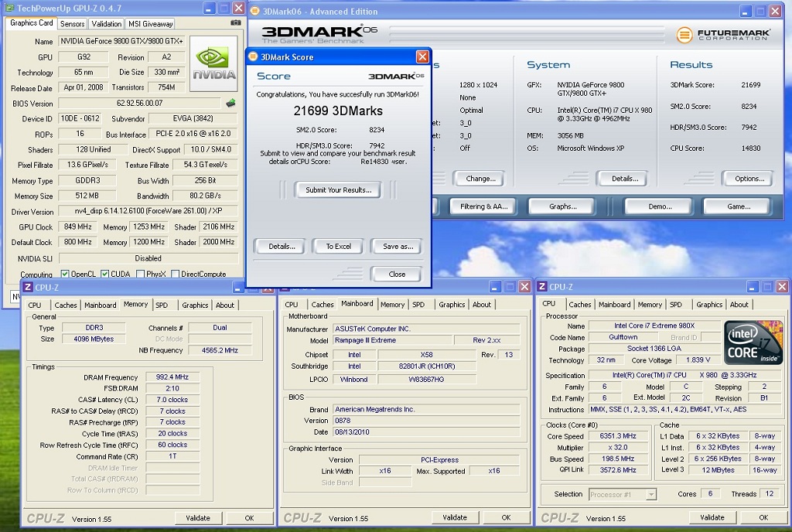792x532 pixels.
Task: Click the Game button in 3DMark06
Action: 738,206
